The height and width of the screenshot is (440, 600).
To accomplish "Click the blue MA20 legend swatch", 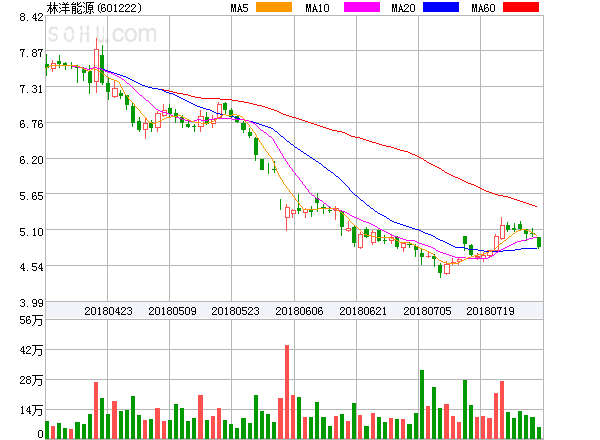I will (441, 7).
